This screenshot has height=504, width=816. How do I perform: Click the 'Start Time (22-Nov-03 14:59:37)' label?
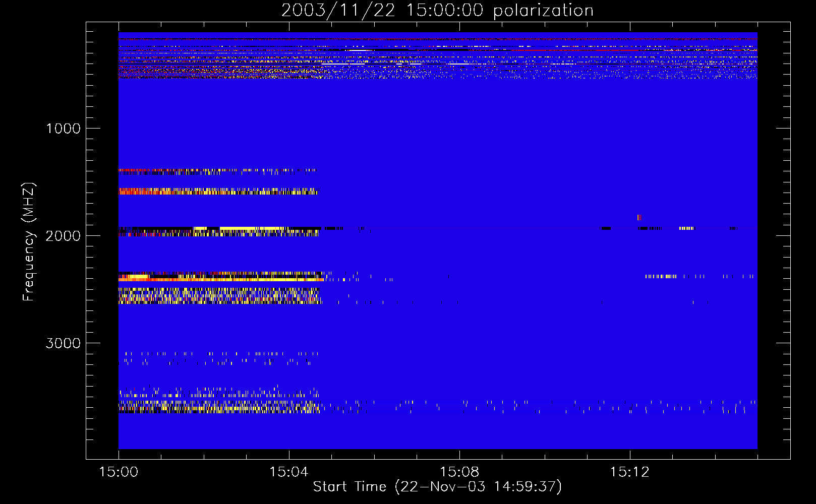click(437, 487)
